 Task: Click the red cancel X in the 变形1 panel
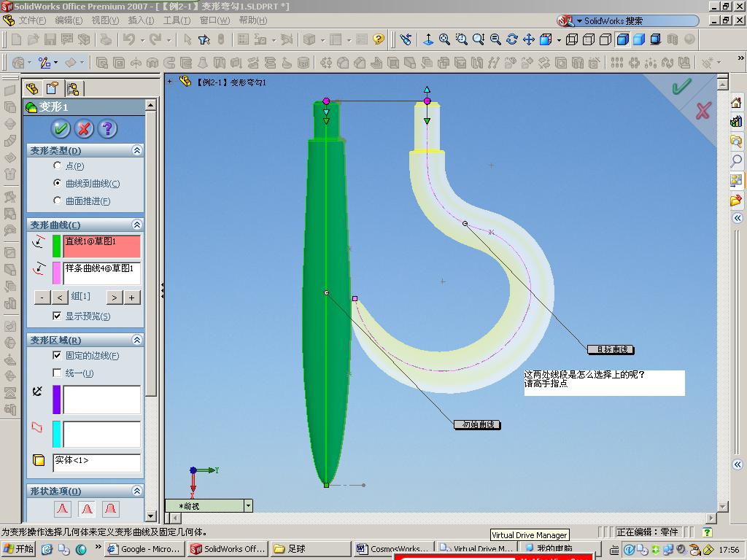[x=85, y=128]
